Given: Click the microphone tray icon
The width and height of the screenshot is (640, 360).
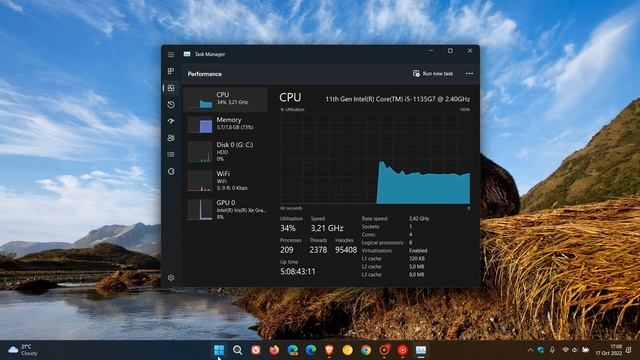Looking at the screenshot, I should coord(552,350).
